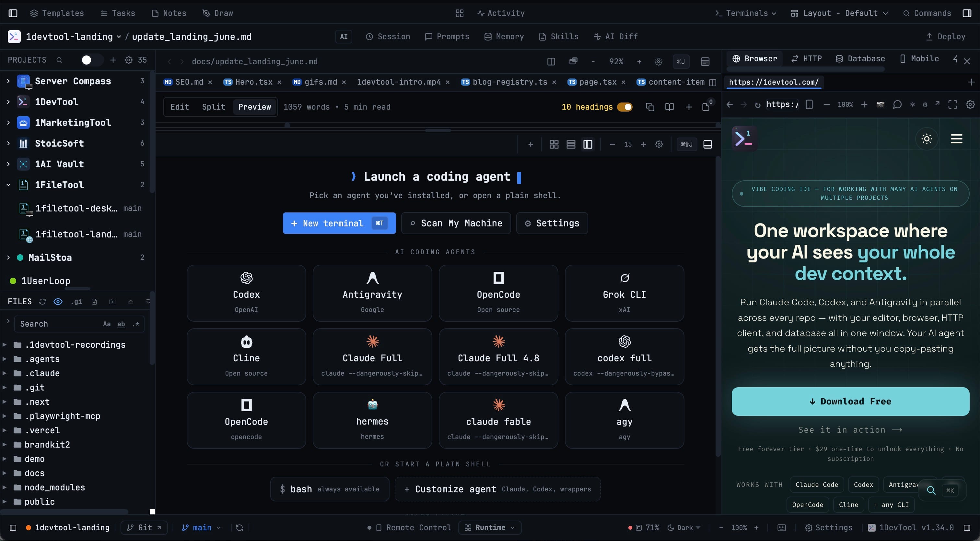The width and height of the screenshot is (980, 541).
Task: Click the editor split-view columns icon
Action: tap(551, 62)
